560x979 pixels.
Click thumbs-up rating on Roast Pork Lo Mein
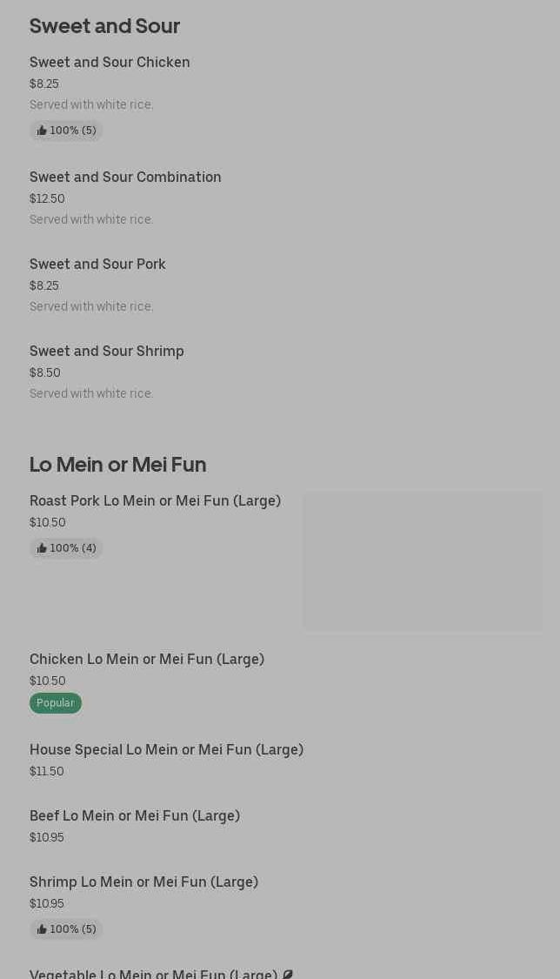click(66, 548)
